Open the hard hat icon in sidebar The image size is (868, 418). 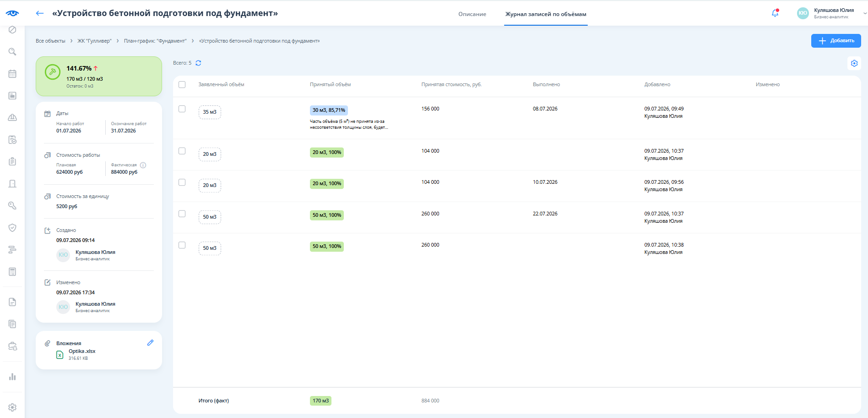coord(12,118)
